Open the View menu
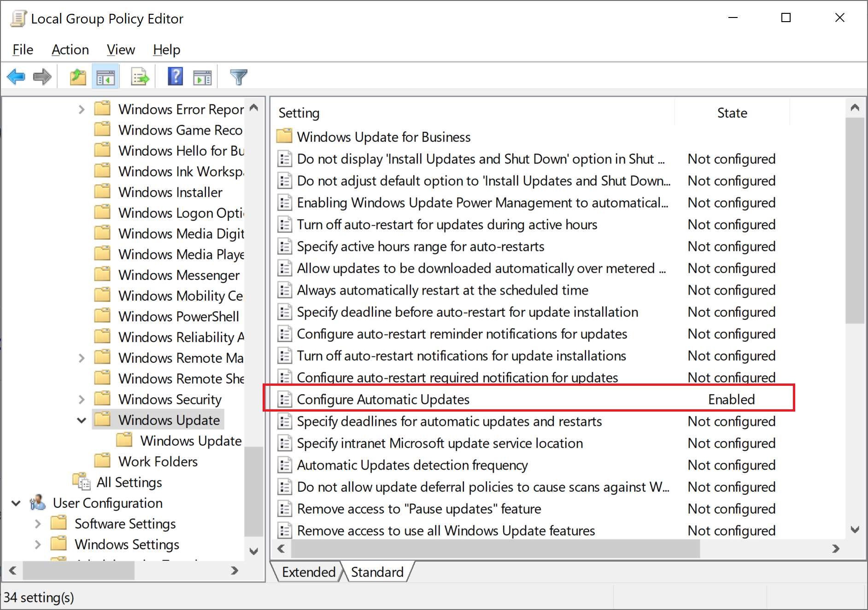The width and height of the screenshot is (868, 610). [121, 49]
